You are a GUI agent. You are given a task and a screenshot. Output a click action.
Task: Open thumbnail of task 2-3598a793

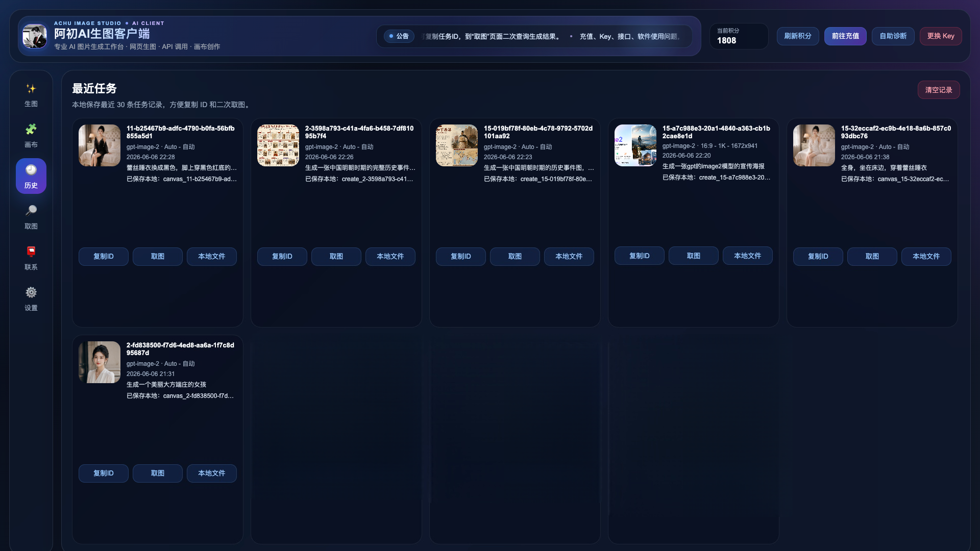coord(278,145)
